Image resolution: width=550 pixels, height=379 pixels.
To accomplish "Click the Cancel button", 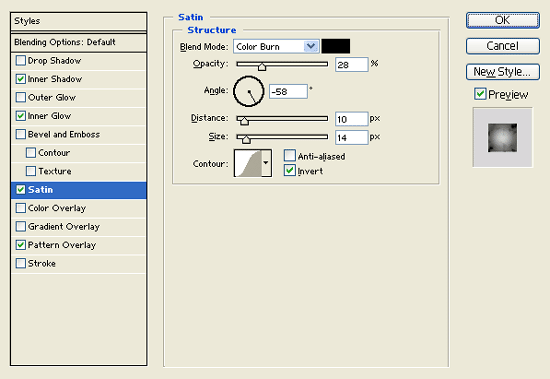I will 503,46.
